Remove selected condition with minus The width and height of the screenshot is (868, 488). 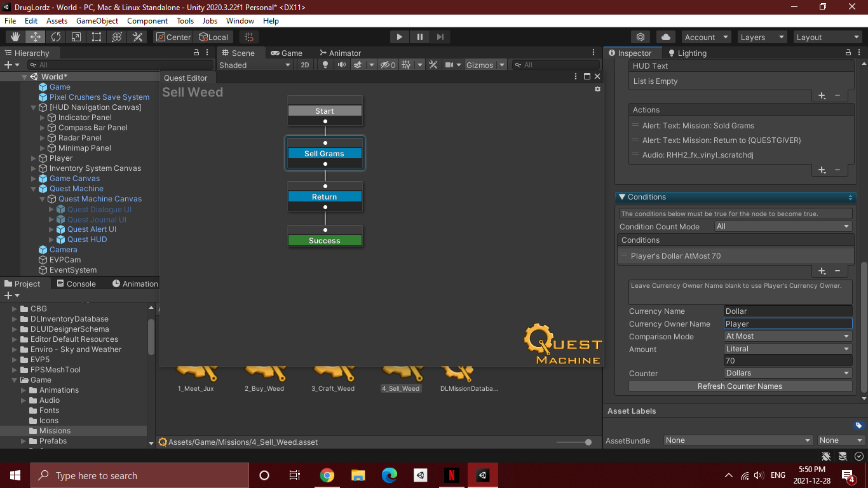pos(837,271)
